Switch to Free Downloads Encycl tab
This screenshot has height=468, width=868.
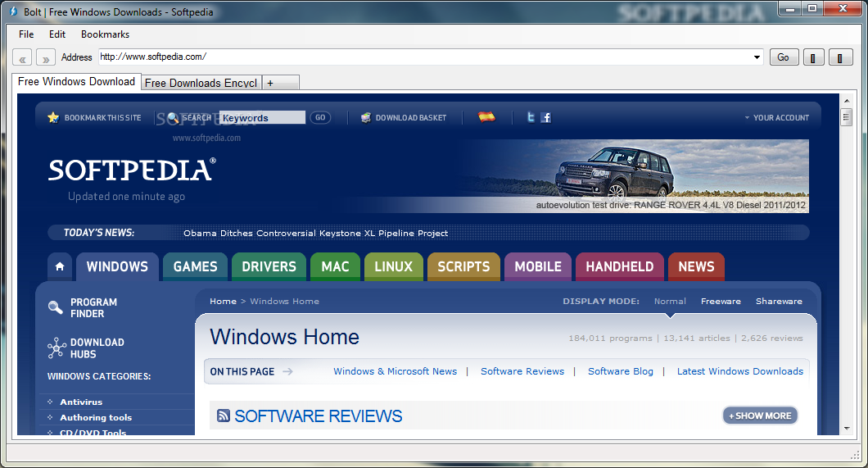[201, 83]
